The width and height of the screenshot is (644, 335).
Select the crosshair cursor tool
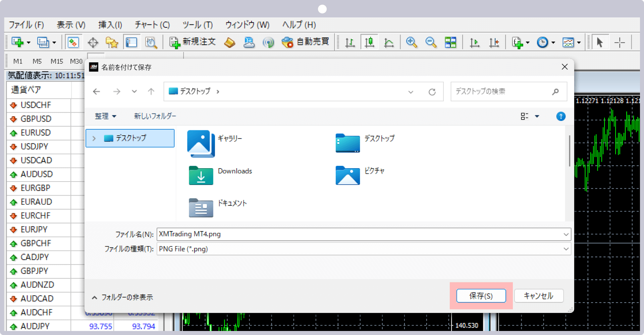click(x=620, y=43)
